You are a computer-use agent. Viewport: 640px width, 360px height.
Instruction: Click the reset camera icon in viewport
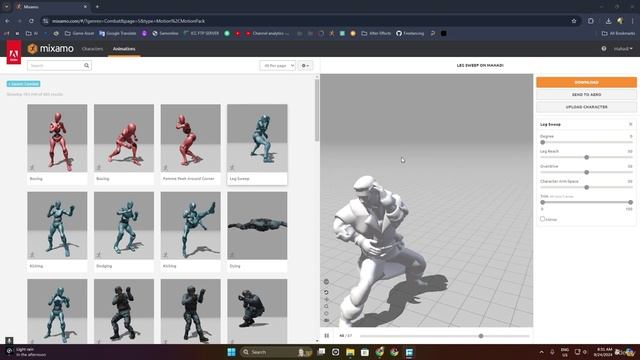[x=326, y=292]
